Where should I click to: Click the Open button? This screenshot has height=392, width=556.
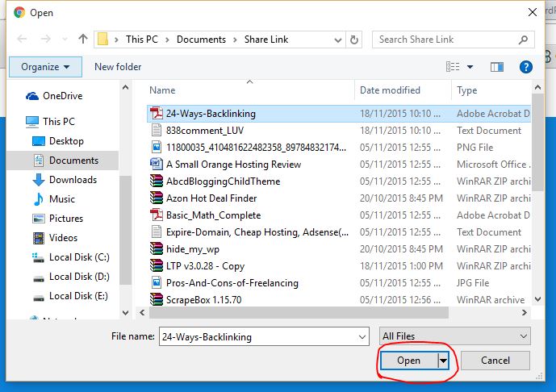coord(408,361)
